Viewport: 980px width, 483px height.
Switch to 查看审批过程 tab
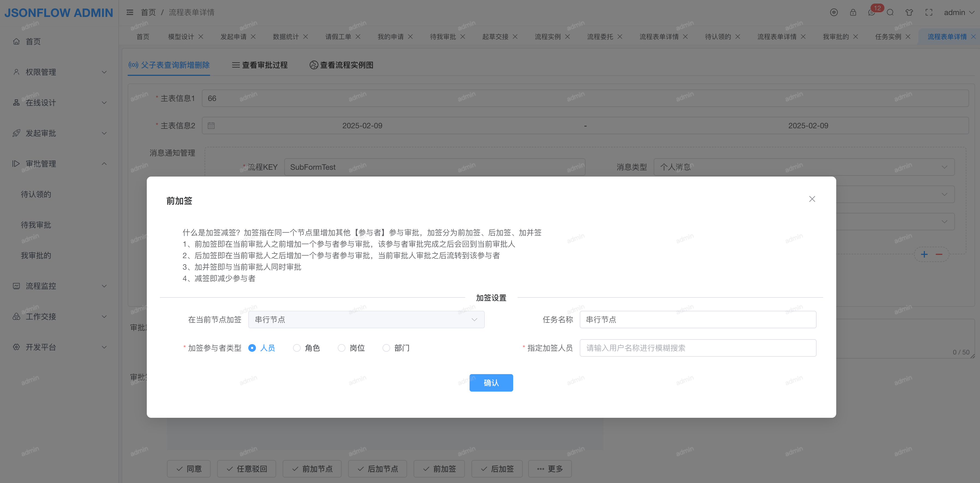[260, 65]
